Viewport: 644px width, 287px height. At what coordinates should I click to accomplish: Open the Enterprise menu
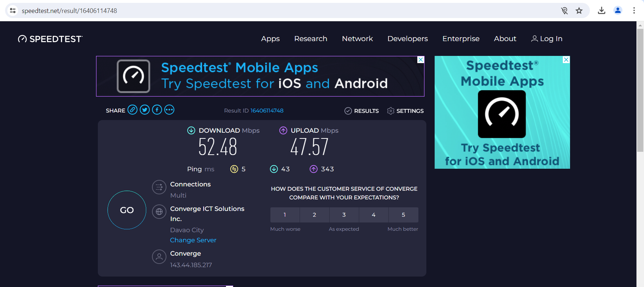461,39
